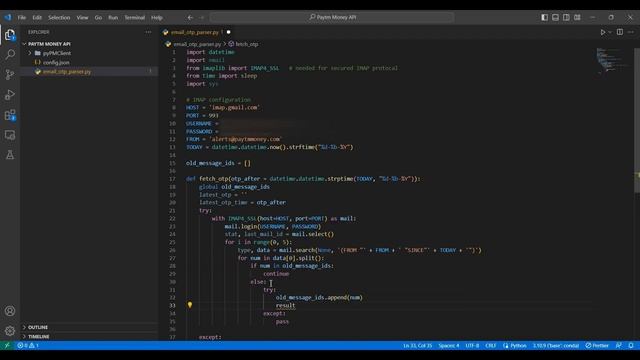This screenshot has width=640, height=360.
Task: Open the Remote Explorer view
Action: tap(10, 135)
